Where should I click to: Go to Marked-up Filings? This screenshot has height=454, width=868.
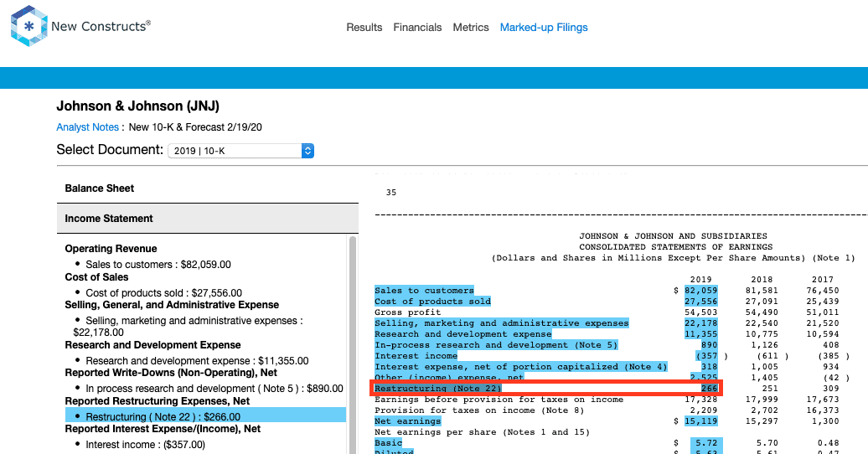[x=544, y=27]
